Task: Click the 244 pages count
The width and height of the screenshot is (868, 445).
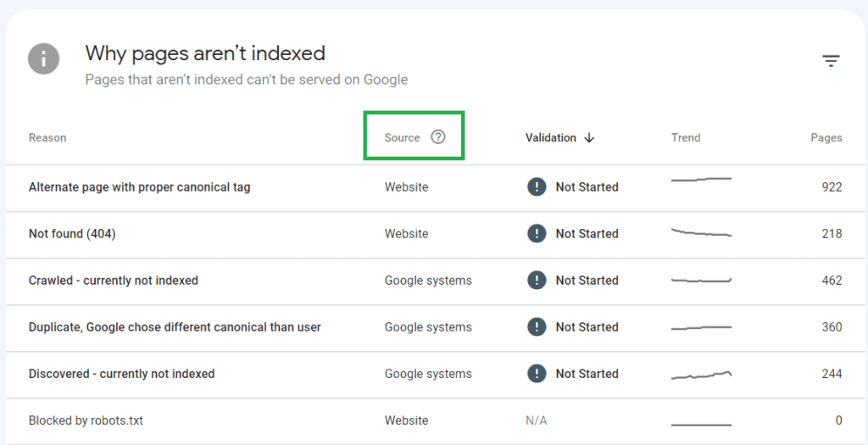Action: (x=832, y=374)
